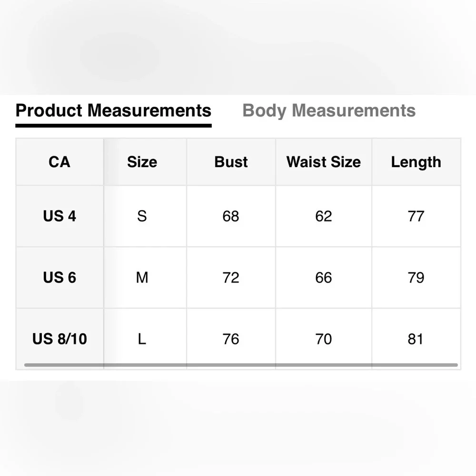
Task: Click the L size cell
Action: click(x=142, y=339)
